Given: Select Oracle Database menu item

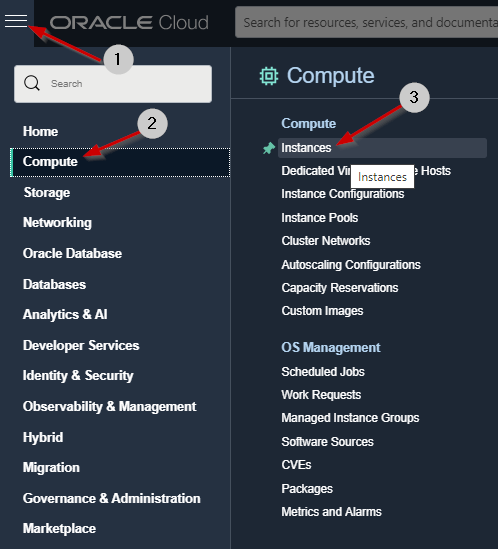Looking at the screenshot, I should [72, 253].
